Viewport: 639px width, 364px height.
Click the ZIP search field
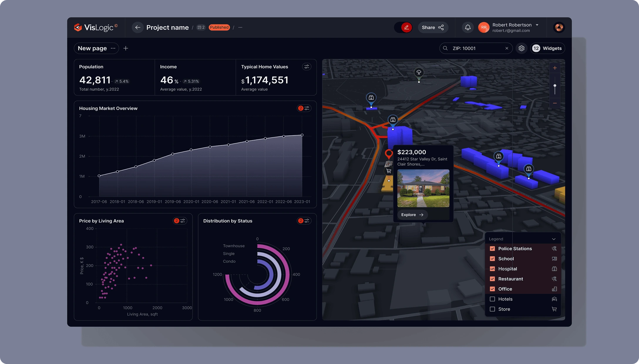[476, 48]
